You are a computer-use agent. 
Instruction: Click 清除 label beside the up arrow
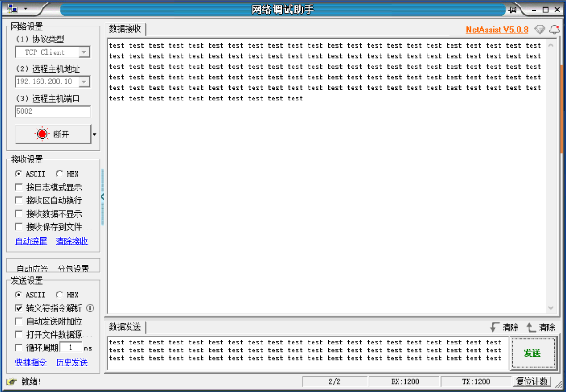547,327
